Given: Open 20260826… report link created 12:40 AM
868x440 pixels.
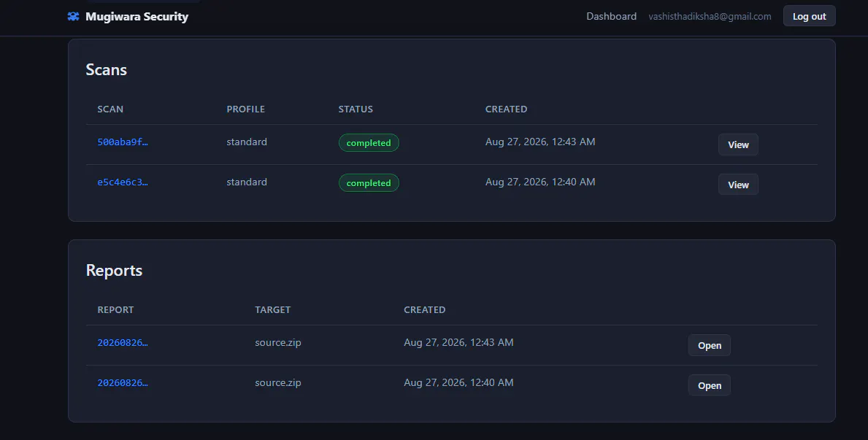Looking at the screenshot, I should (123, 382).
